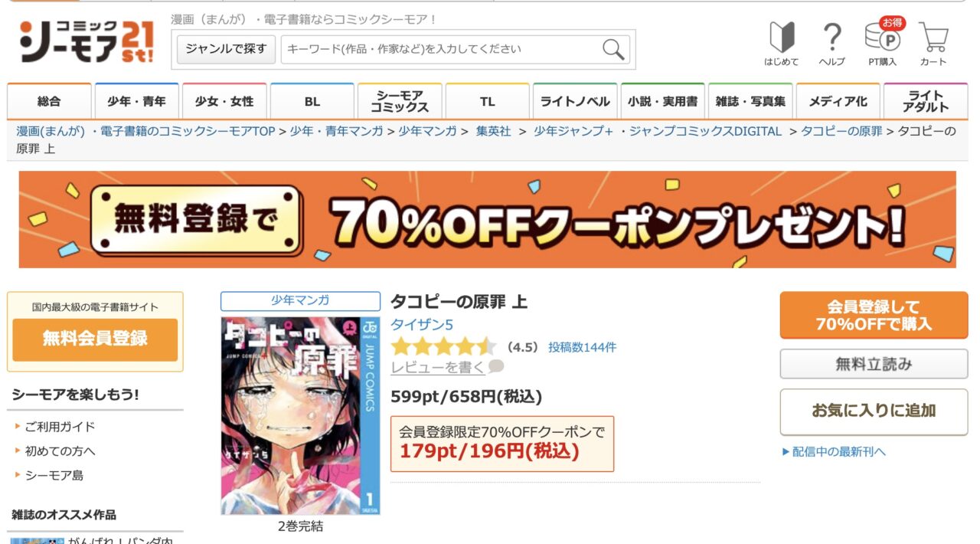Click the 無料立読み button
This screenshot has width=980, height=544.
874,364
